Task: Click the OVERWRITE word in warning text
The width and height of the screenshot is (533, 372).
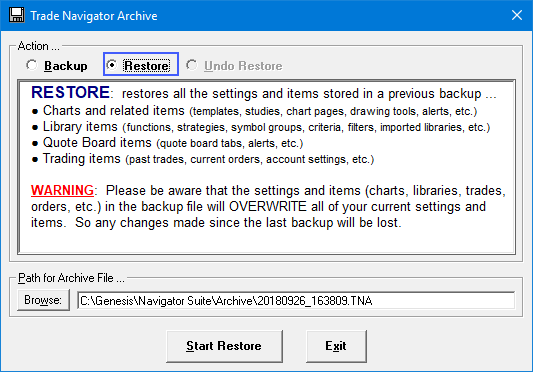Action: click(268, 206)
